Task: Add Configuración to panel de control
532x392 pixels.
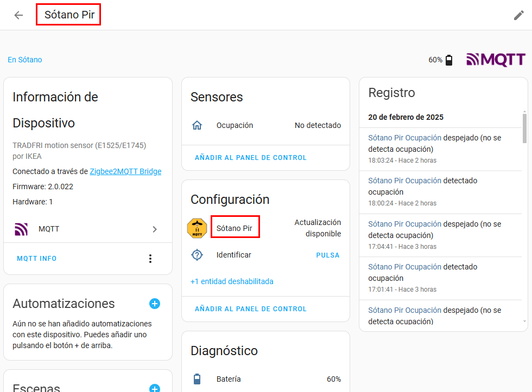Action: 250,309
